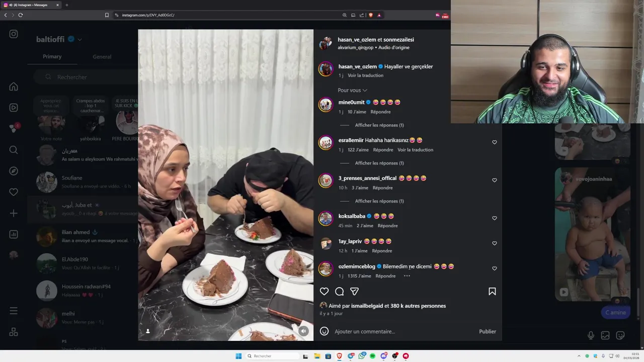Show replies under mine0umit's comment
The width and height of the screenshot is (644, 362).
coord(379,125)
